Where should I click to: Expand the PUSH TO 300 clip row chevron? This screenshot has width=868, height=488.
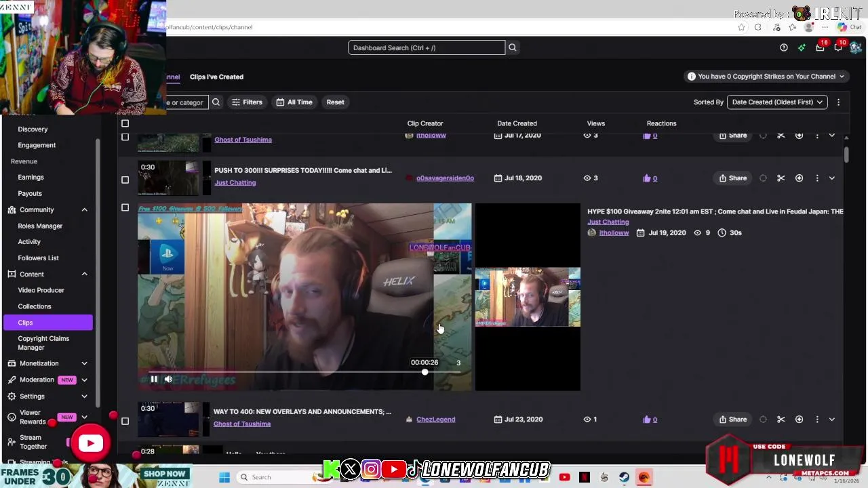point(832,178)
